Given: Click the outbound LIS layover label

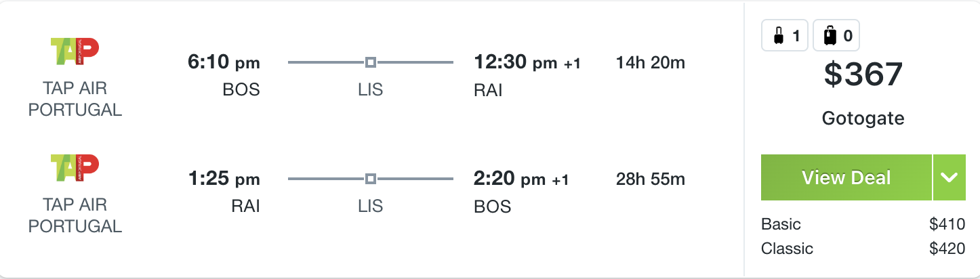Looking at the screenshot, I should click(371, 89).
